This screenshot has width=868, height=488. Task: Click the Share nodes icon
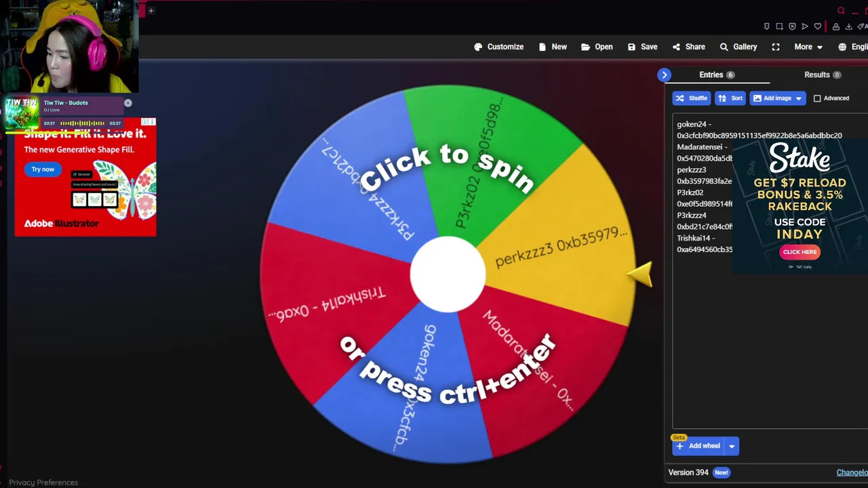pyautogui.click(x=676, y=47)
